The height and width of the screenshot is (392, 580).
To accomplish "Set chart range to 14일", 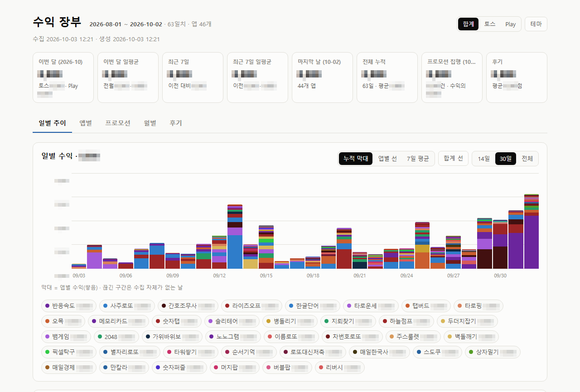I will (x=484, y=159).
